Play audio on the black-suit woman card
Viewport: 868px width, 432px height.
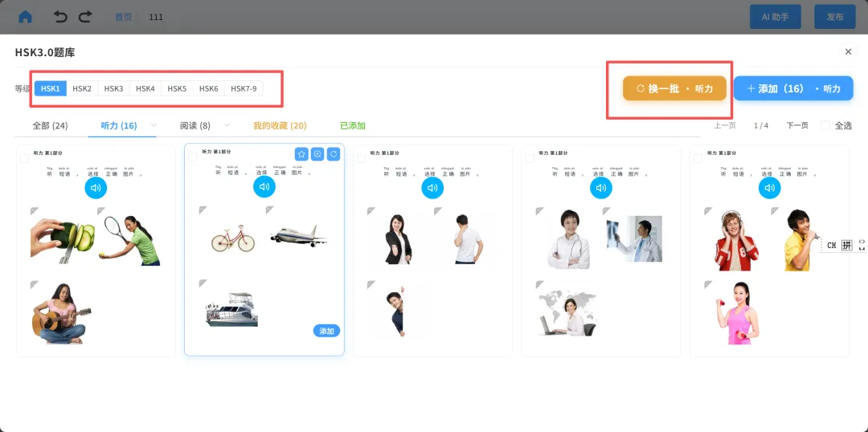pyautogui.click(x=432, y=188)
